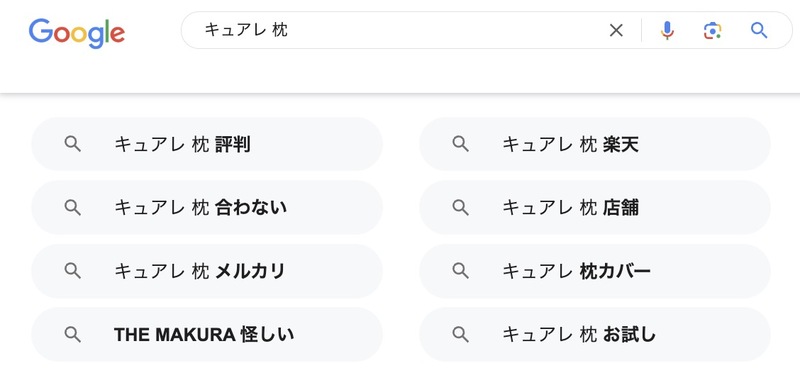Click magnifier icon beside お試し suggestion
Image resolution: width=800 pixels, height=390 pixels.
click(460, 334)
